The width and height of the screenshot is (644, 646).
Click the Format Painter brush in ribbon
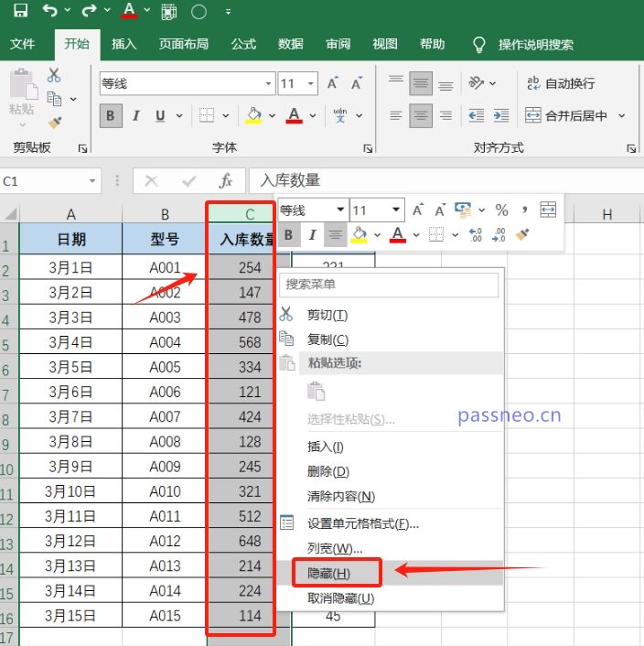click(55, 123)
